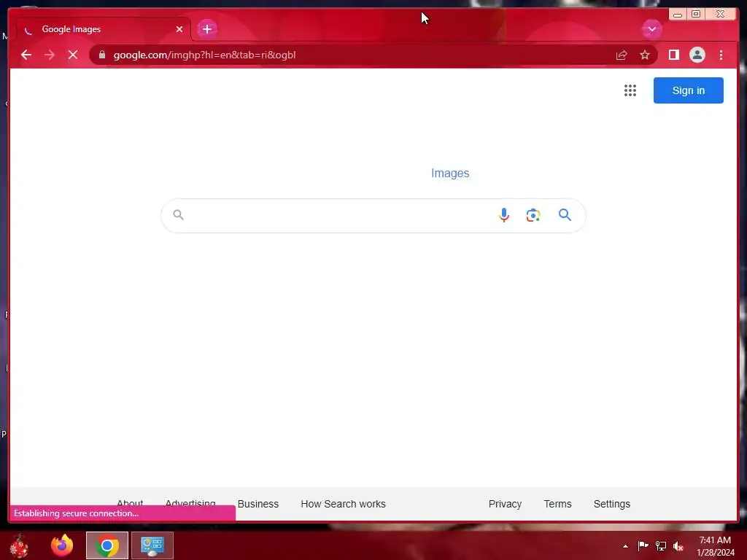Go back with the browser back arrow
This screenshot has height=560, width=747.
point(26,55)
